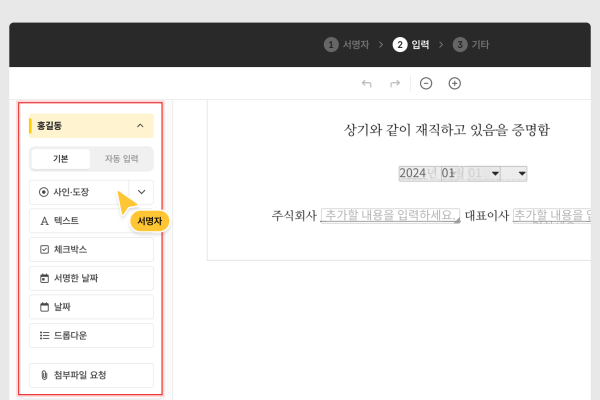Click the redo arrow icon

pyautogui.click(x=395, y=83)
